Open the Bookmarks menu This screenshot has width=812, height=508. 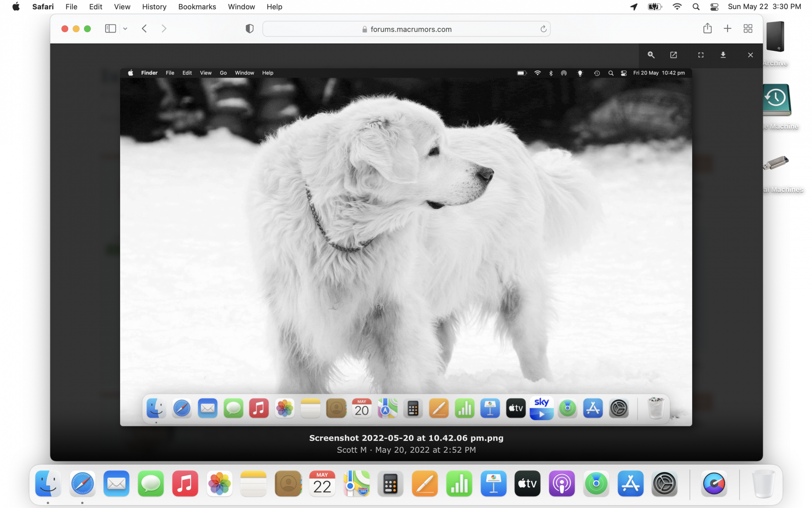(x=197, y=7)
